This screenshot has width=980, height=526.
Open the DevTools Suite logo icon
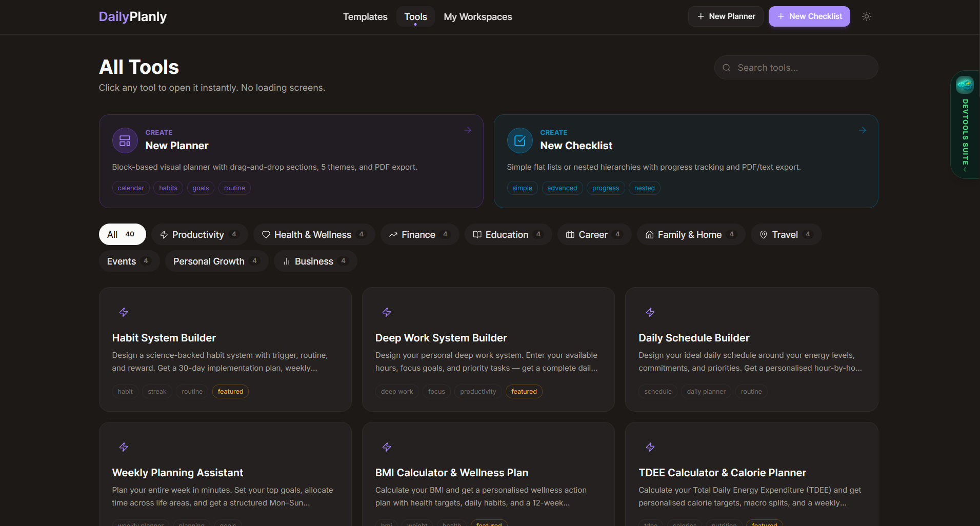[x=964, y=85]
